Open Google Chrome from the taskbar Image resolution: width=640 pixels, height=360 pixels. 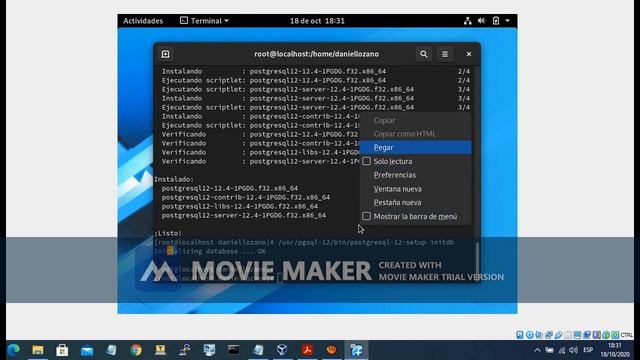pos(136,350)
